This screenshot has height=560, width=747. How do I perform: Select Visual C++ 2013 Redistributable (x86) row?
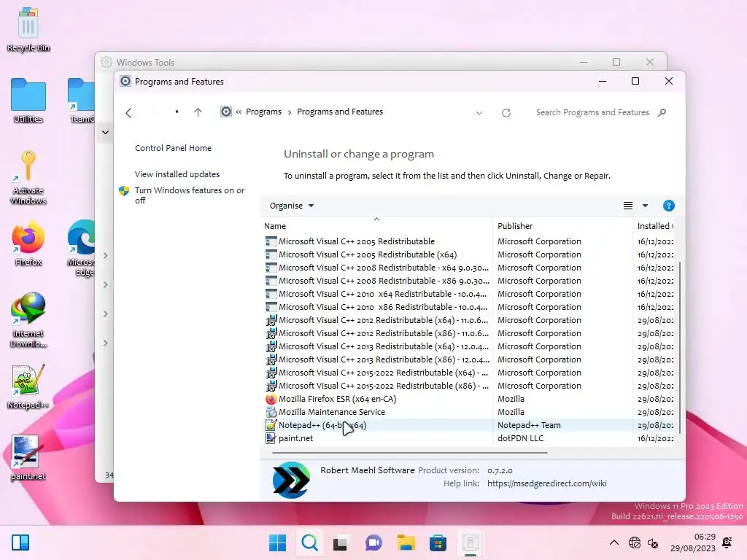click(x=469, y=359)
